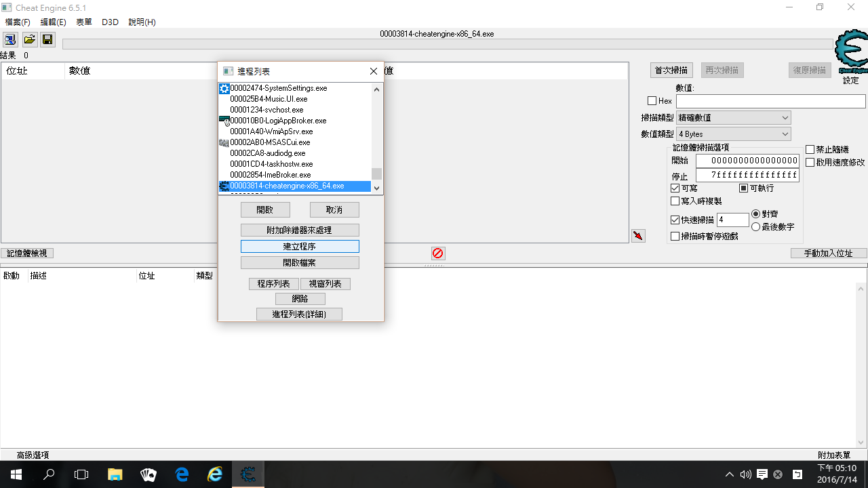Click the 網路 button
The height and width of the screenshot is (488, 868).
[300, 298]
